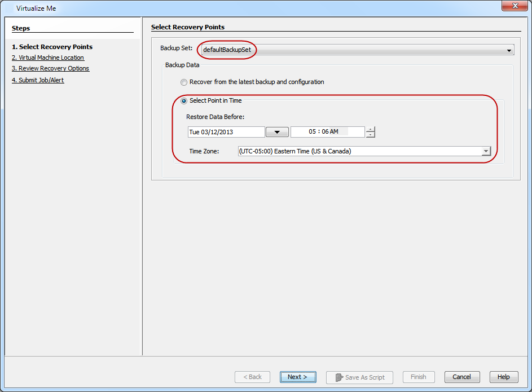Decrease the time with the down spinner arrow

tap(370, 135)
